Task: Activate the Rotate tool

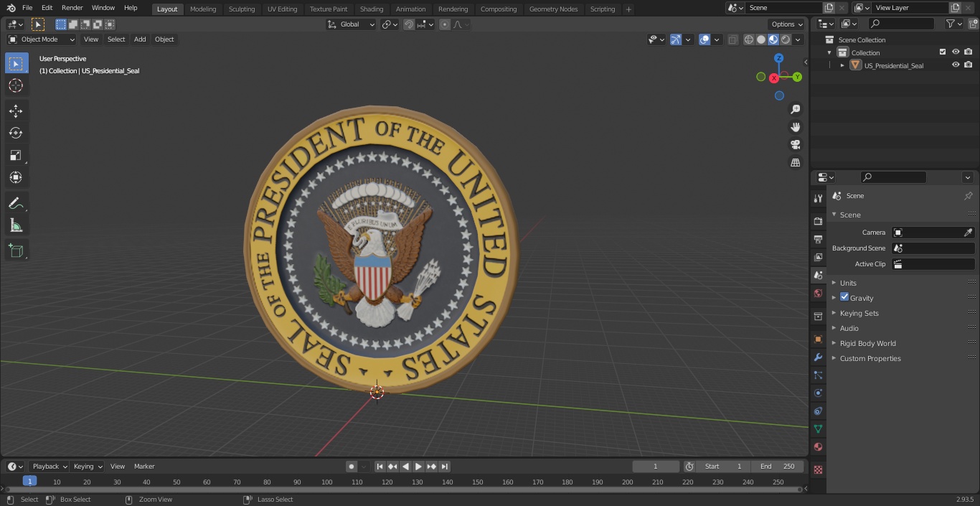Action: [16, 133]
